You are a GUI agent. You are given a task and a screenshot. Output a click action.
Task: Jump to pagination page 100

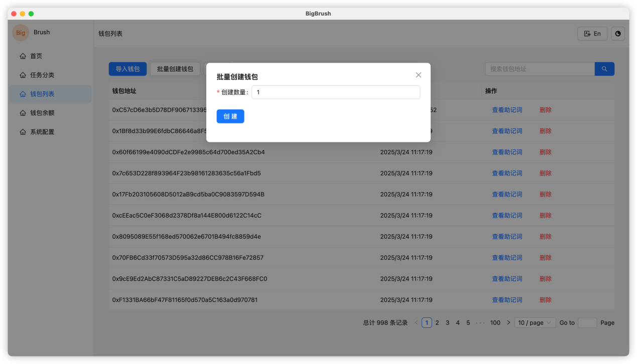point(495,323)
